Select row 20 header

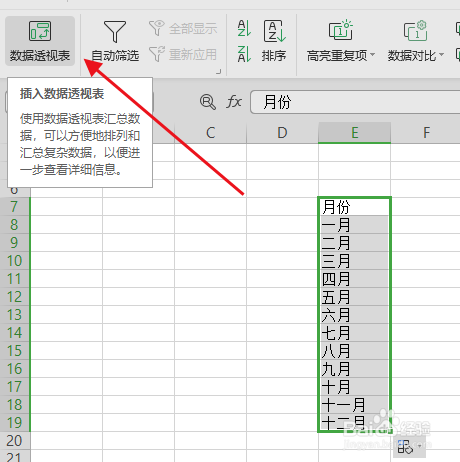pos(14,441)
